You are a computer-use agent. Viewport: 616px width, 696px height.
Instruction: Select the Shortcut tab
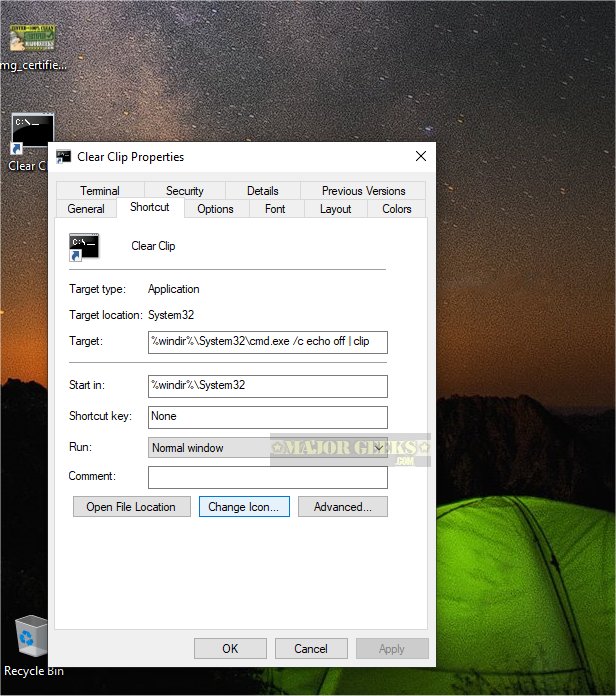[150, 207]
